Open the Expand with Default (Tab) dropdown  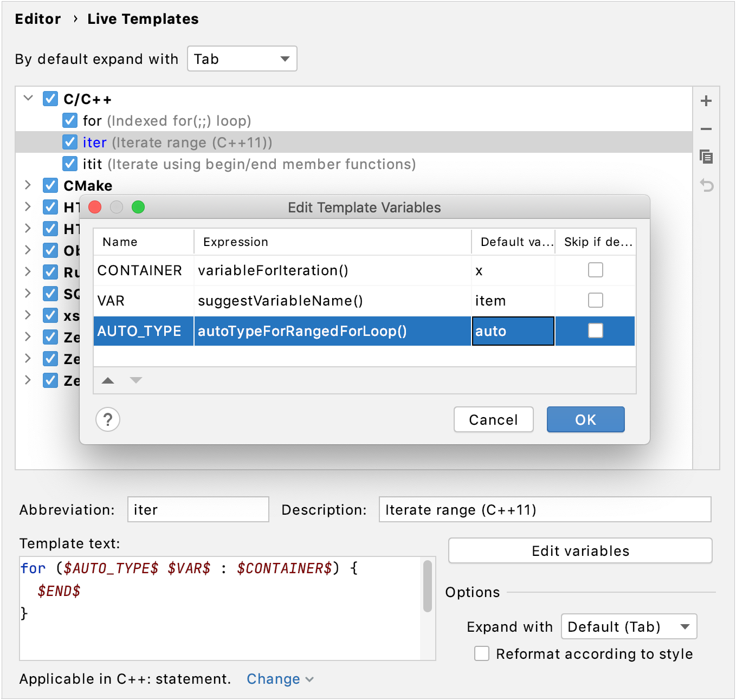coord(628,626)
